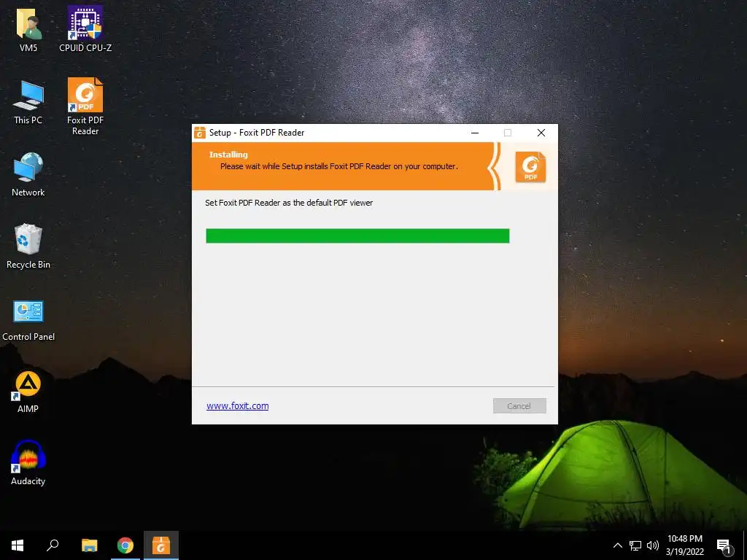Open the volume speaker tray icon

tap(653, 545)
